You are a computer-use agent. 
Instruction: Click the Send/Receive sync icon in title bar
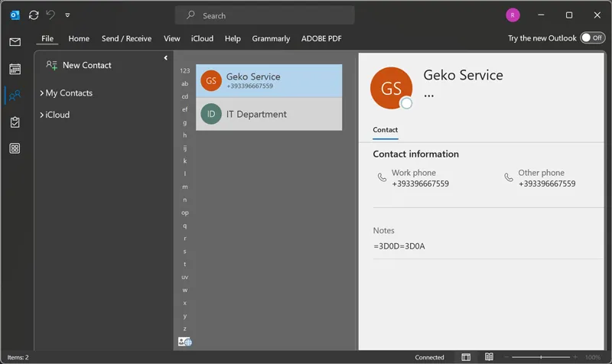coord(33,15)
